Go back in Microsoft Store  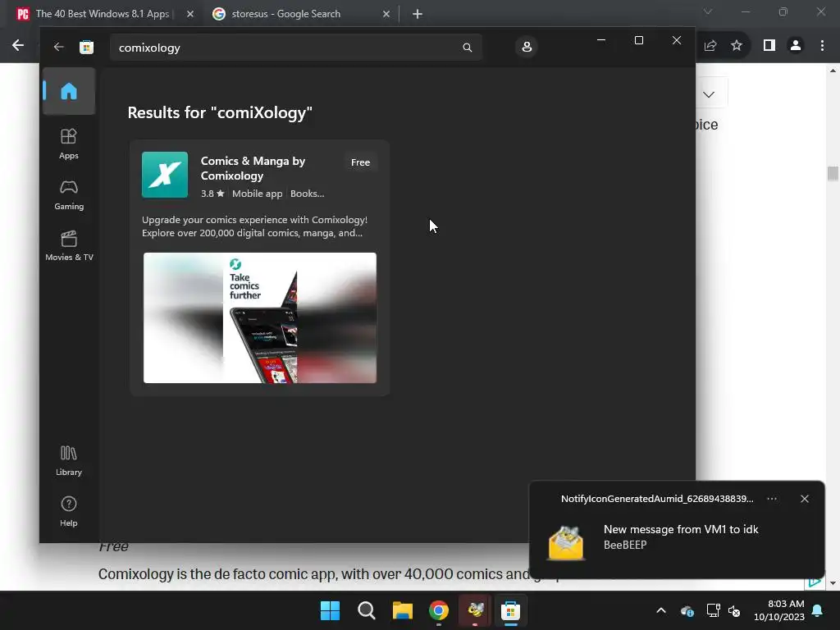[x=58, y=47]
